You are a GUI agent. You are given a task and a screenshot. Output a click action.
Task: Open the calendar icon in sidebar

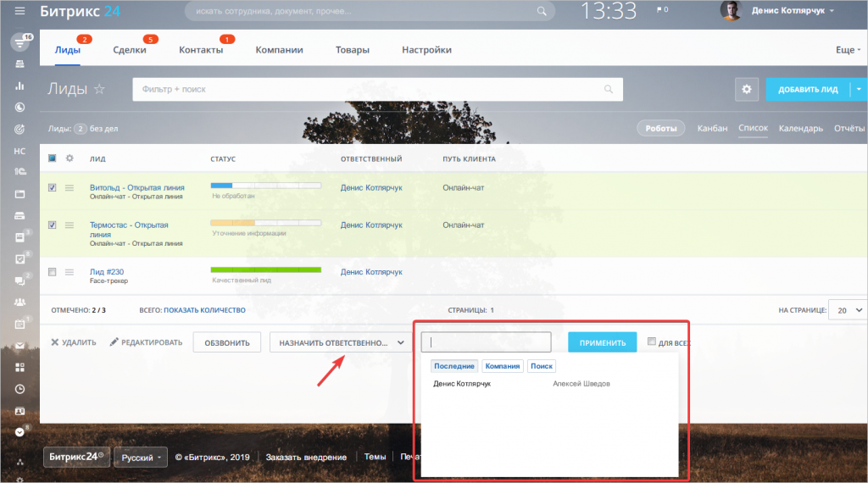click(x=20, y=325)
